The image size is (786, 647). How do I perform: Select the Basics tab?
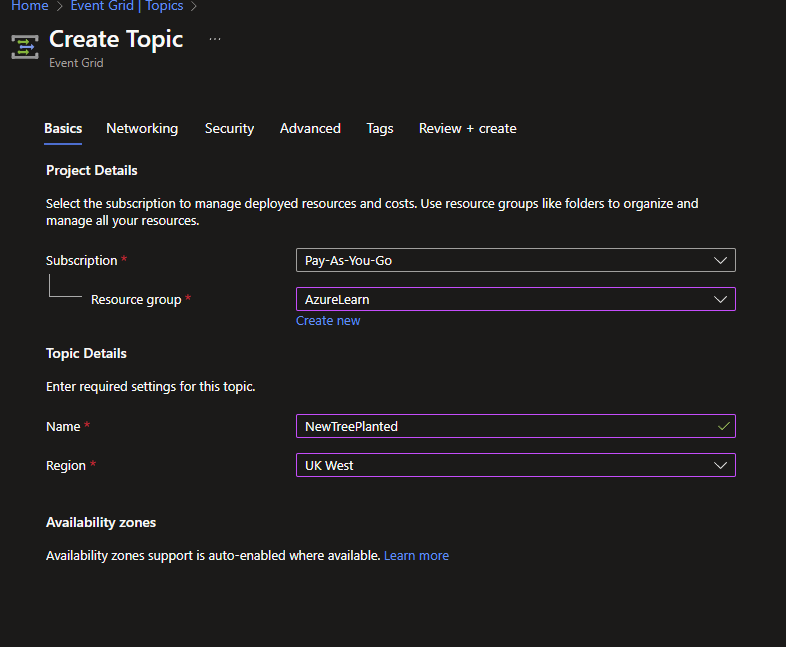(x=63, y=128)
